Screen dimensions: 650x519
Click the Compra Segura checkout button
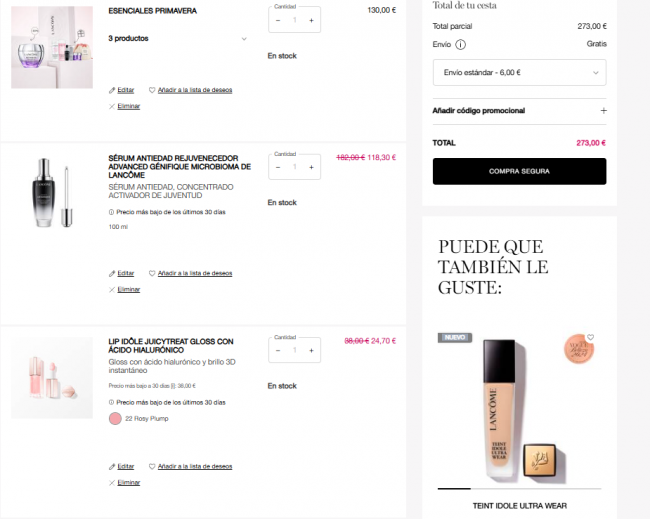(519, 171)
